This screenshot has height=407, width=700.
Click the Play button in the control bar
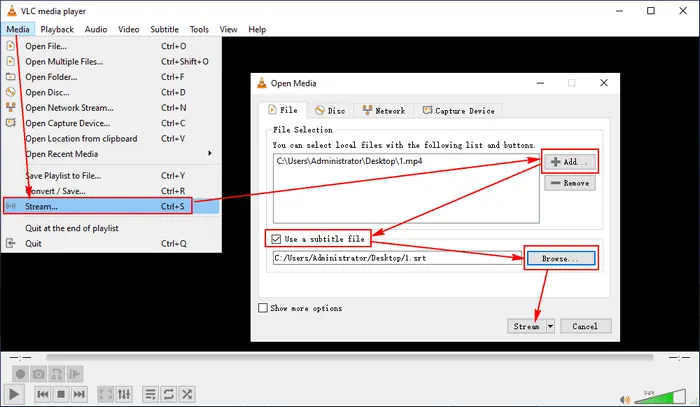[x=14, y=394]
